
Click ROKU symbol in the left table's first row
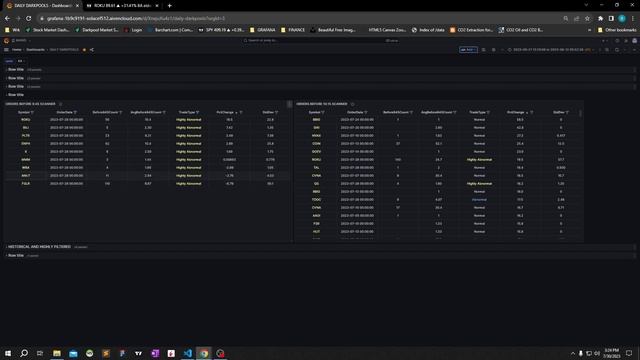coord(26,120)
